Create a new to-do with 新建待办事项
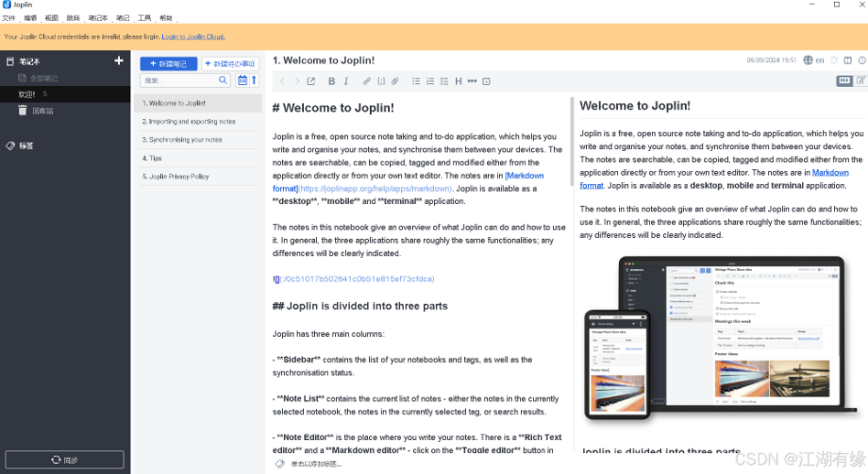 (230, 63)
